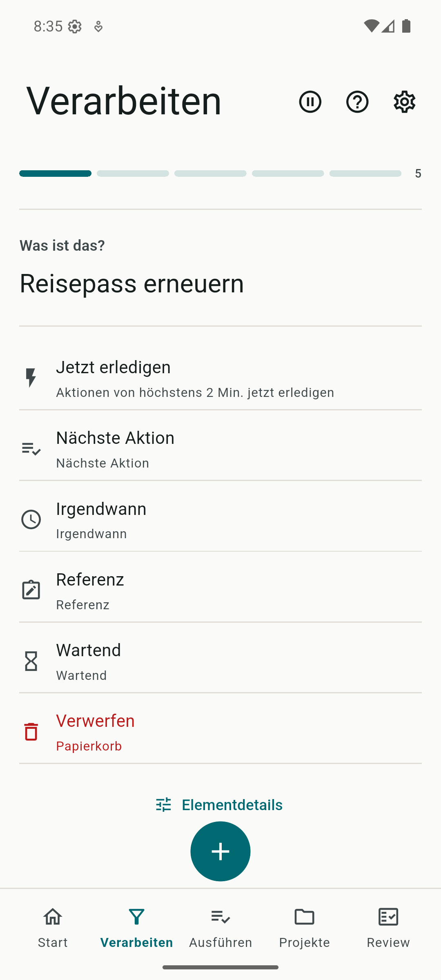Viewport: 441px width, 980px height.
Task: Tap the hourglass Wartend icon
Action: pyautogui.click(x=31, y=661)
